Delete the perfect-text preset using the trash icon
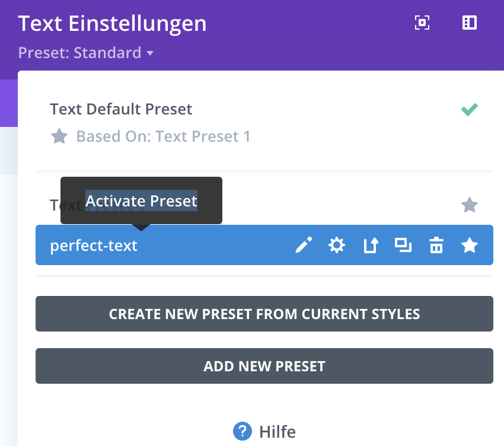504x446 pixels. point(436,245)
